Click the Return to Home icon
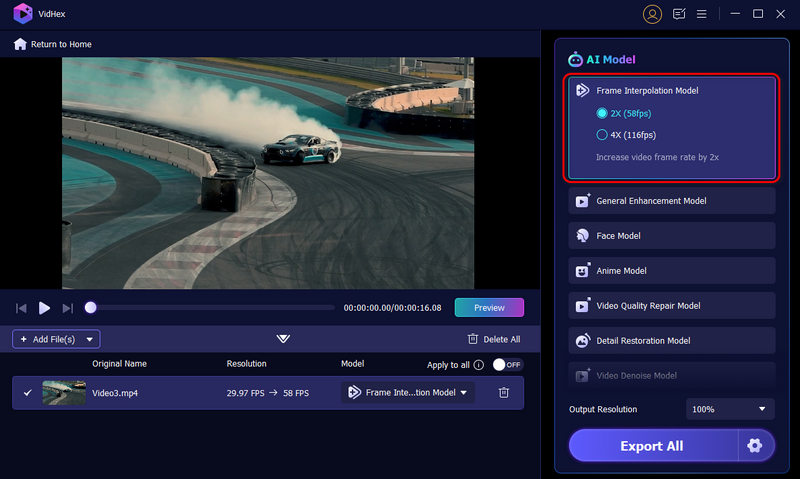800x479 pixels. 20,44
